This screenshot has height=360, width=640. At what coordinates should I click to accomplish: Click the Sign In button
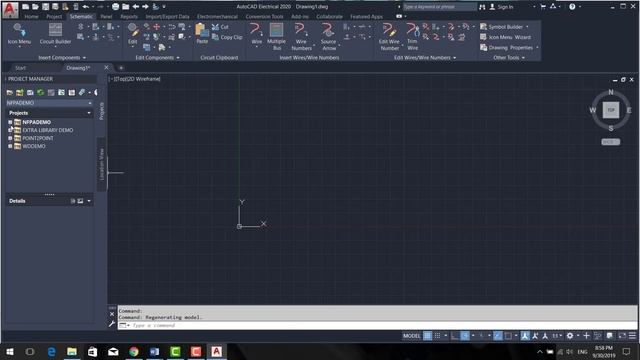501,7
